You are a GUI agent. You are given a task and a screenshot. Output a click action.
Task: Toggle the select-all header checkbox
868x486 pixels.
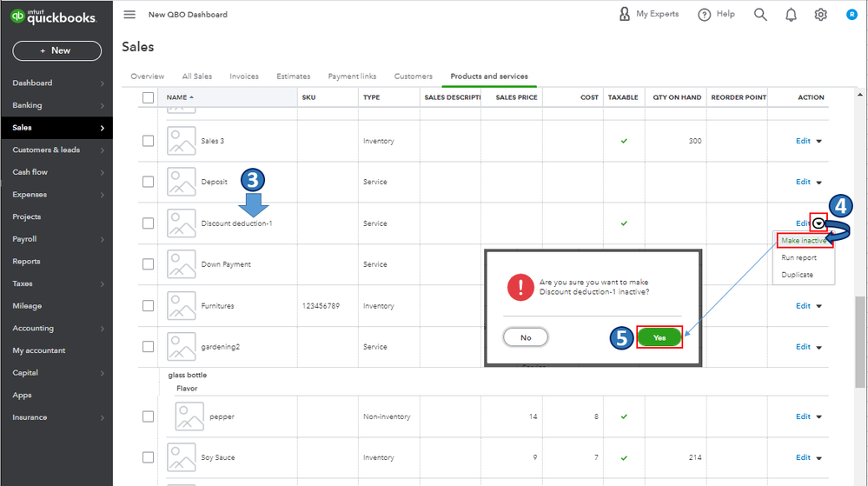click(x=148, y=97)
